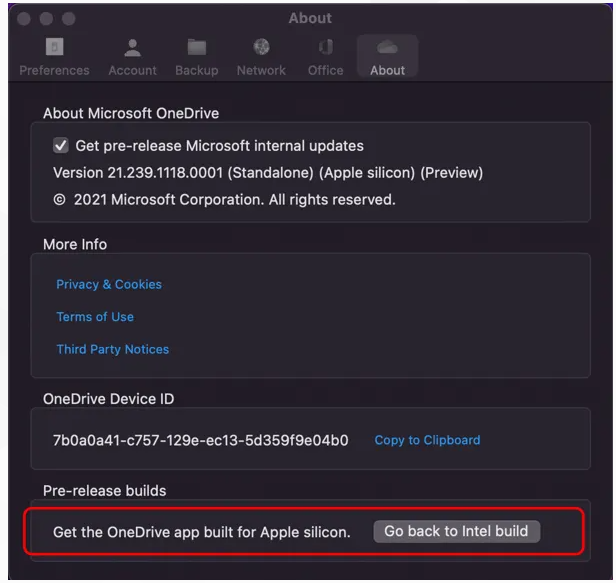The height and width of the screenshot is (583, 616).
Task: Copy the device ID to clipboard
Action: [427, 440]
